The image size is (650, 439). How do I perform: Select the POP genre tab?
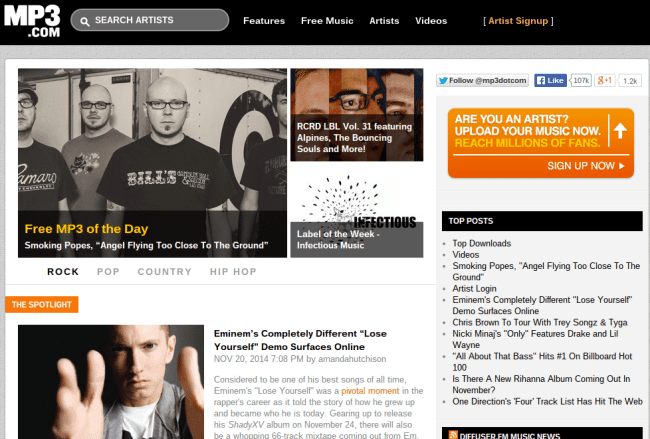click(x=108, y=272)
